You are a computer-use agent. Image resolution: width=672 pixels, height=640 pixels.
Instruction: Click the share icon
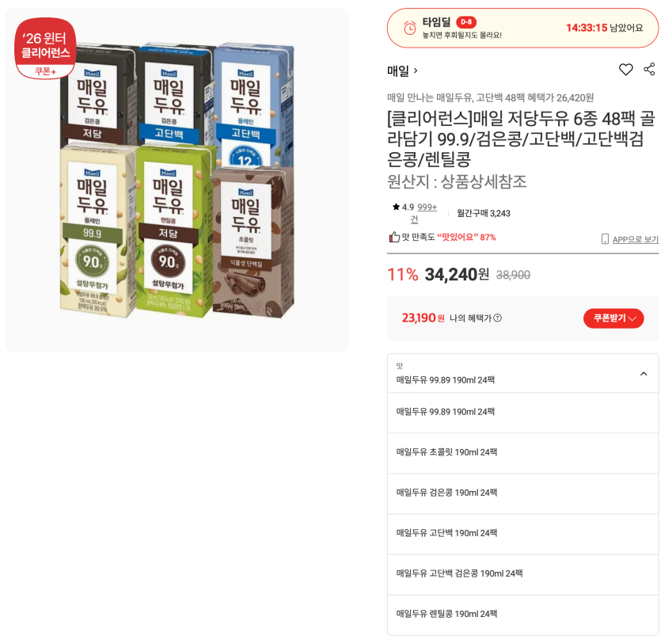(649, 69)
